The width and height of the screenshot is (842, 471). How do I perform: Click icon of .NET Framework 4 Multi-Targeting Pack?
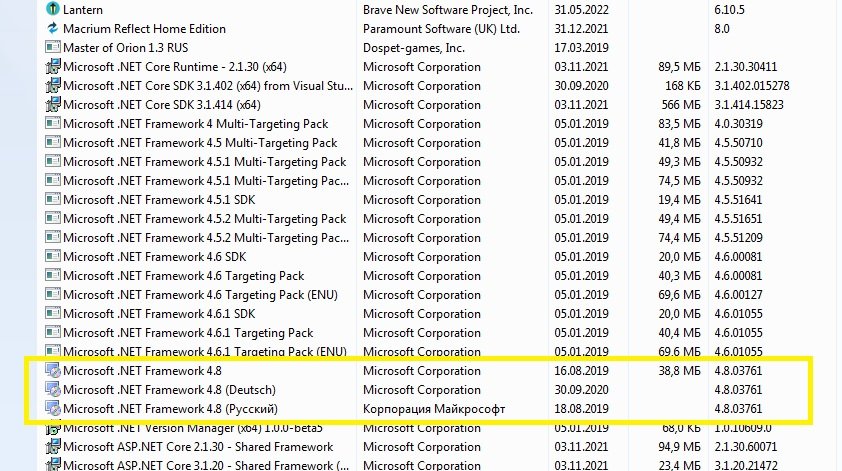(53, 124)
